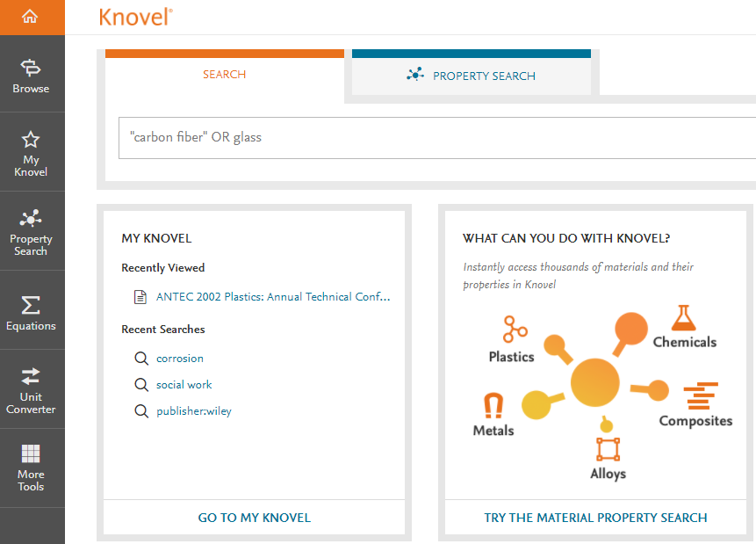Open More Tools grid icon
756x544 pixels.
[31, 453]
